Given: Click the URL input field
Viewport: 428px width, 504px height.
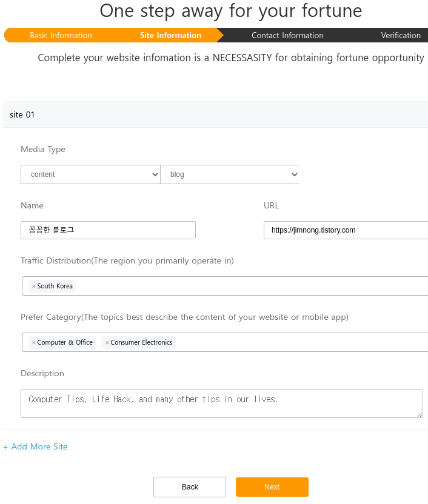Looking at the screenshot, I should point(346,230).
